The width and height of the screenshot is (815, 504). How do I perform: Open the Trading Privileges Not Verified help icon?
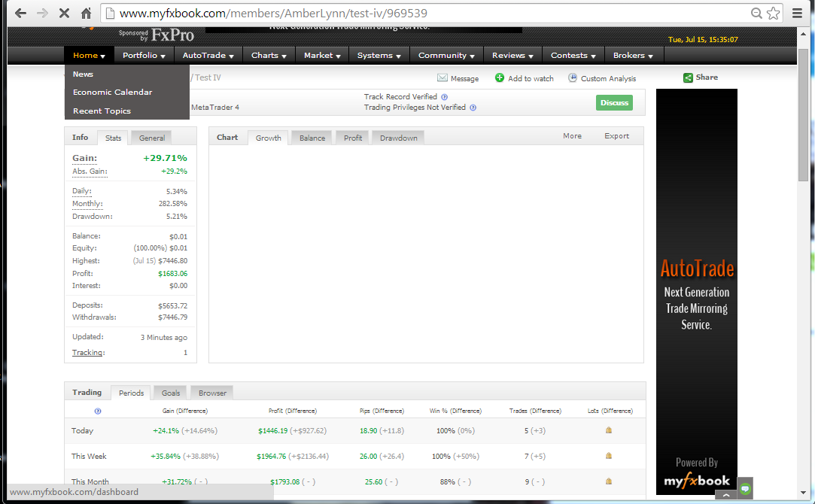click(x=473, y=108)
